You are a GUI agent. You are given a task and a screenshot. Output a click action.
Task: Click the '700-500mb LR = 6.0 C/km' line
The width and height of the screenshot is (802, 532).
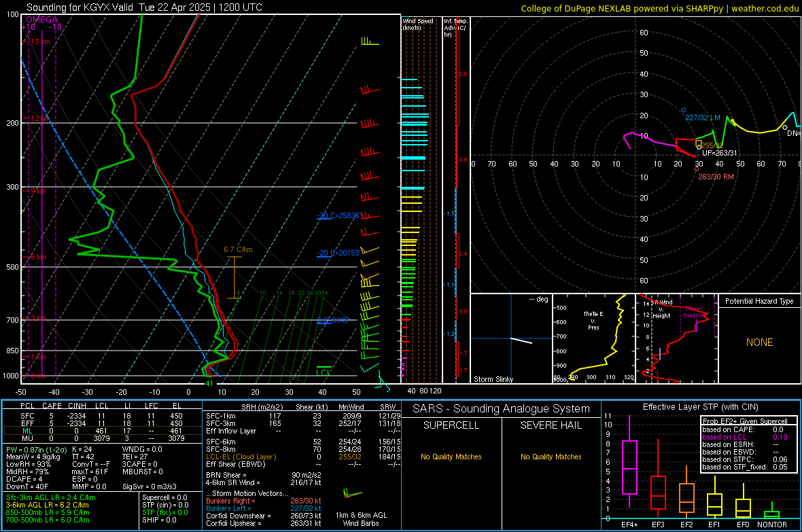point(48,520)
